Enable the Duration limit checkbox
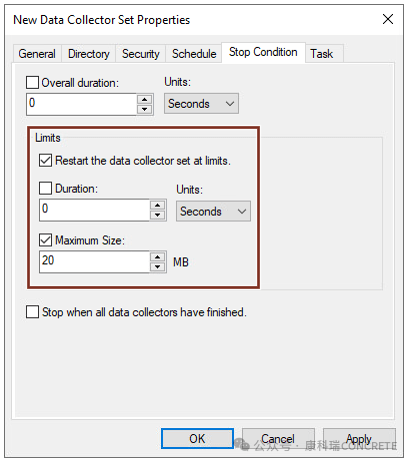 pyautogui.click(x=45, y=188)
